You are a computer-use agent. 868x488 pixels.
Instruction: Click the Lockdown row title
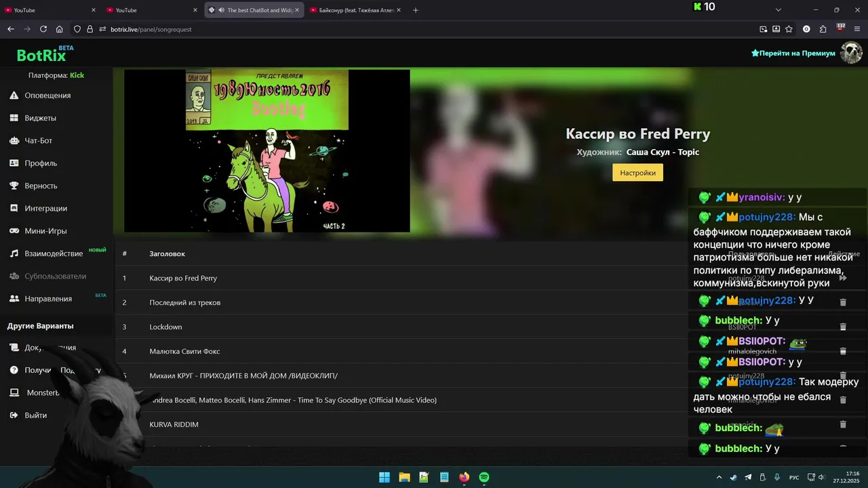click(165, 327)
